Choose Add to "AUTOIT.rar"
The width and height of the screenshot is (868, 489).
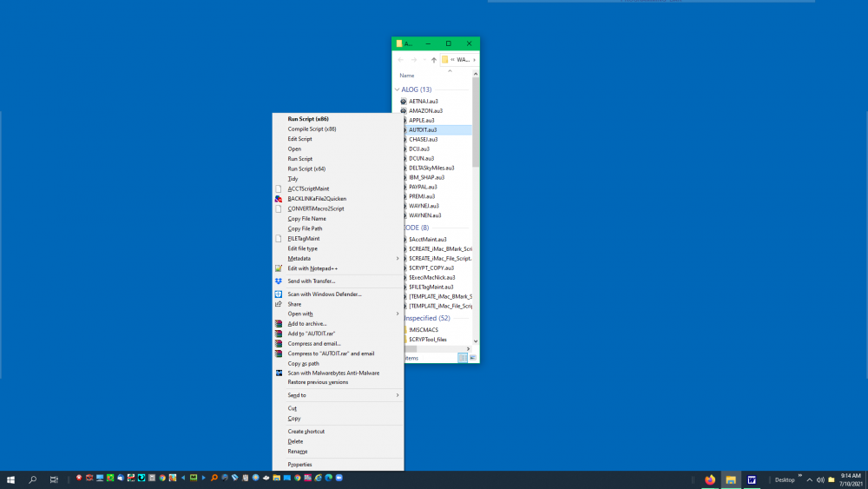338,334
